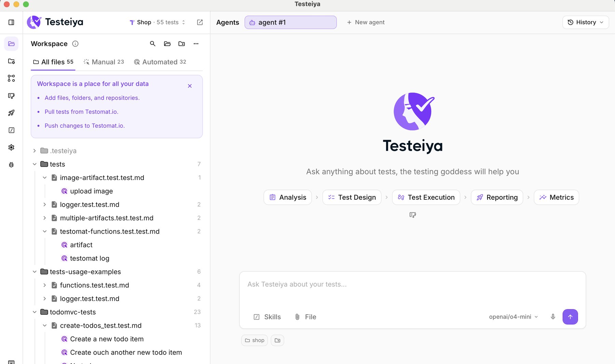This screenshot has height=364, width=615.
Task: Select the upload image test item
Action: [91, 191]
